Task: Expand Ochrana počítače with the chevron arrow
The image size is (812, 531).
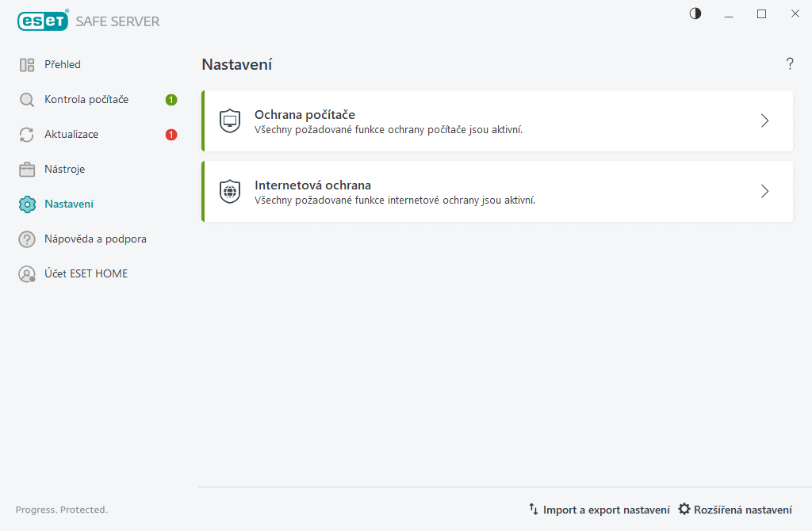Action: point(764,121)
